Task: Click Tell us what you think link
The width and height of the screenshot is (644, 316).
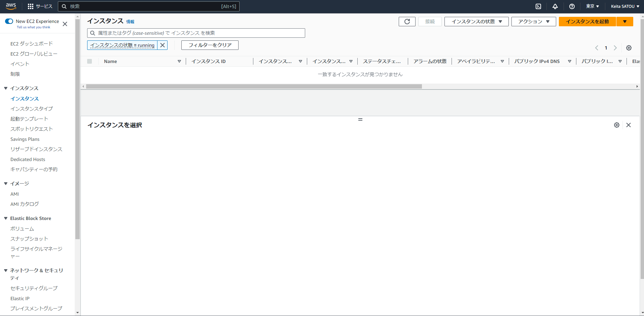Action: (33, 27)
